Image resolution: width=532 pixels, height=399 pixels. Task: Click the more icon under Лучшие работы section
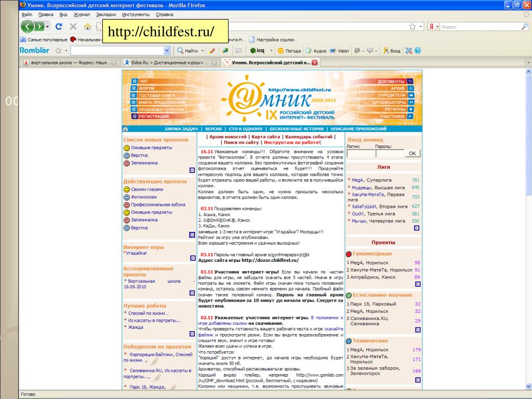[x=192, y=334]
